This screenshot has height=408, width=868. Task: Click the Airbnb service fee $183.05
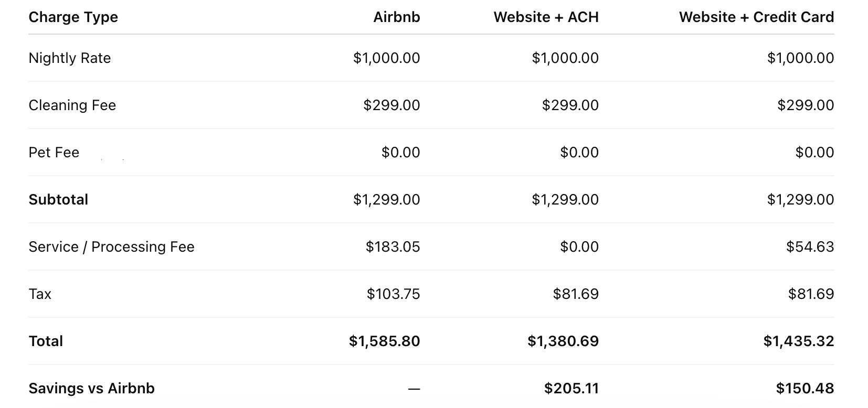coord(393,246)
